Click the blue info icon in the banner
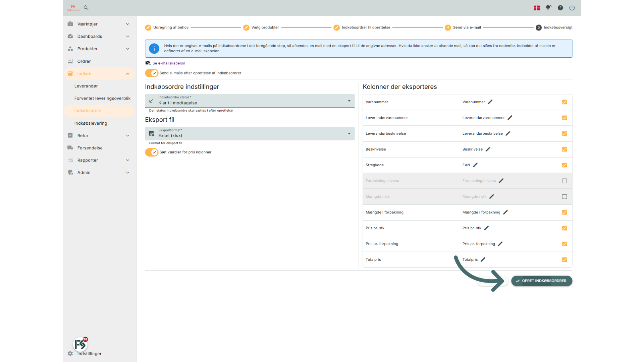The height and width of the screenshot is (362, 644). click(154, 49)
